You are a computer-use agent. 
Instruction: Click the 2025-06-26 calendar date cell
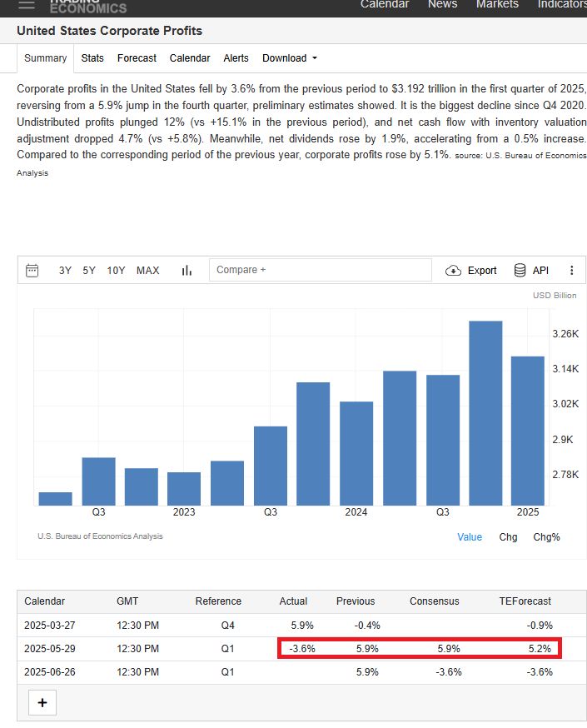click(x=50, y=672)
